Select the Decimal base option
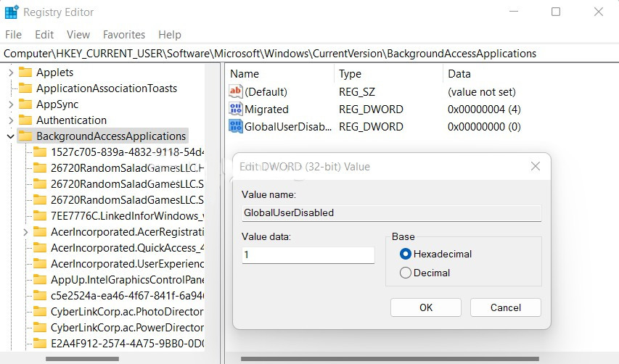Screen dimensions: 619x364 coord(406,273)
